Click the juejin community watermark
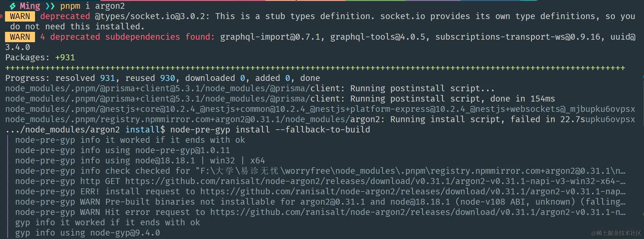Viewport: 644px width, 239px height. 616,233
